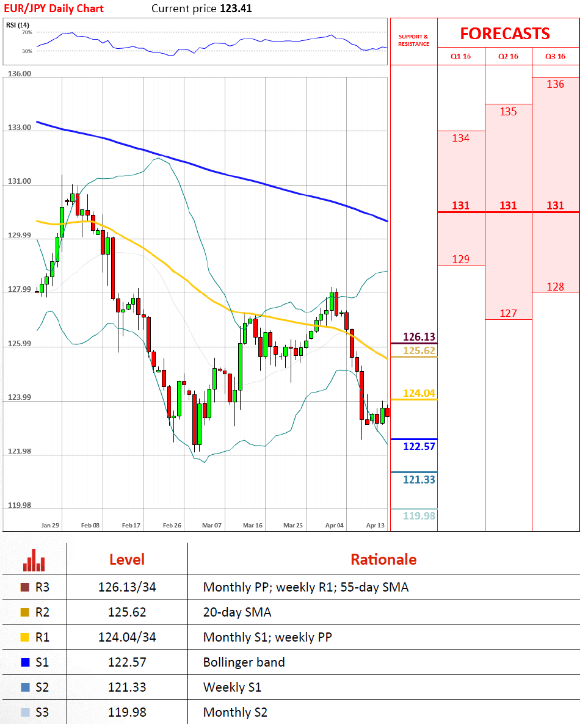The height and width of the screenshot is (724, 588).
Task: Click the FORECASTS heading
Action: coord(505,34)
